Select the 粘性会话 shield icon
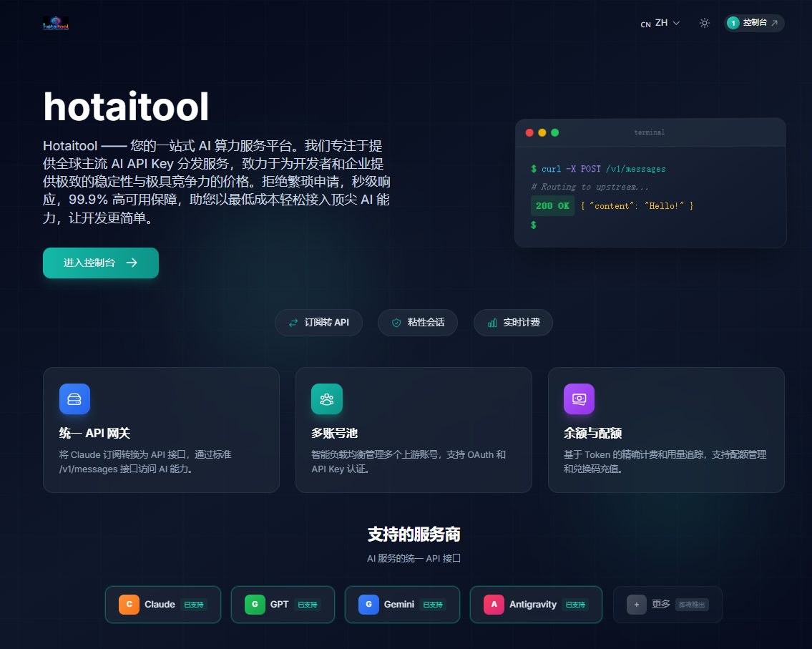This screenshot has height=649, width=812. click(x=396, y=323)
